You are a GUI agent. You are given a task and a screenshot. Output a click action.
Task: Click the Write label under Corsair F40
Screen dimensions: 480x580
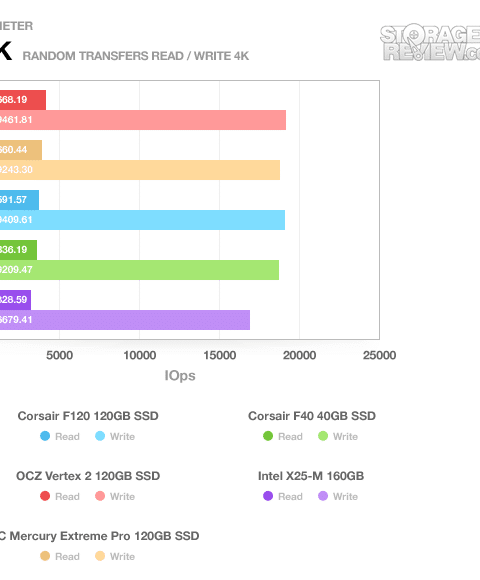345,436
